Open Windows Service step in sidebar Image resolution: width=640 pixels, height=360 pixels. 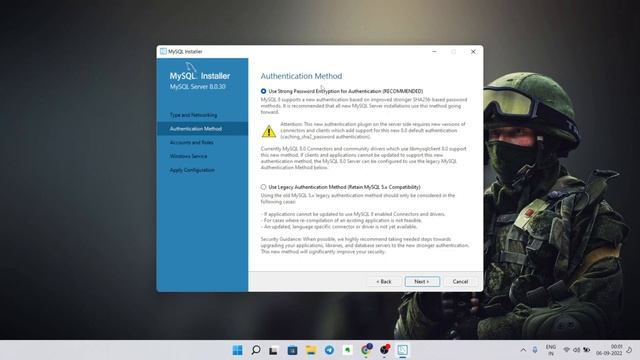(x=188, y=156)
